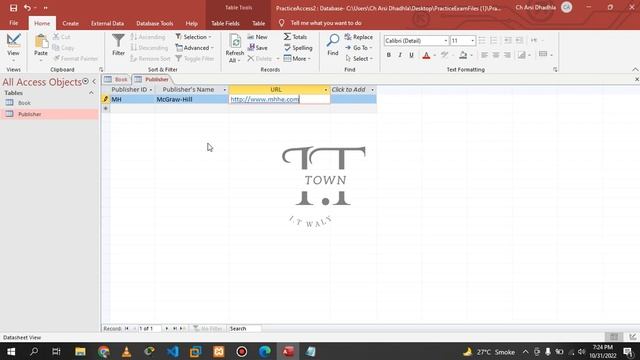Screen dimensions: 640x360
Task: Open File Explorer from the taskbar
Action: click(80, 351)
